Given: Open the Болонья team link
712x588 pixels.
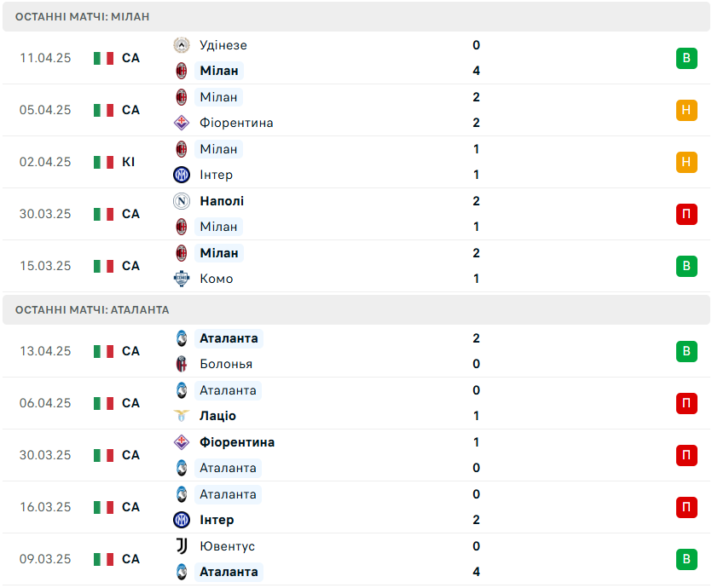Looking at the screenshot, I should click(226, 364).
